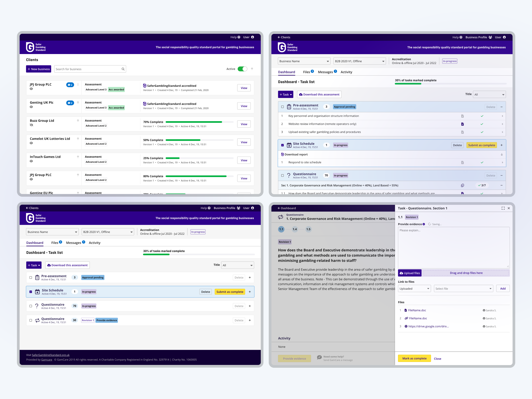
Task: Click the Provide evidence info icon
Action: [x=424, y=224]
